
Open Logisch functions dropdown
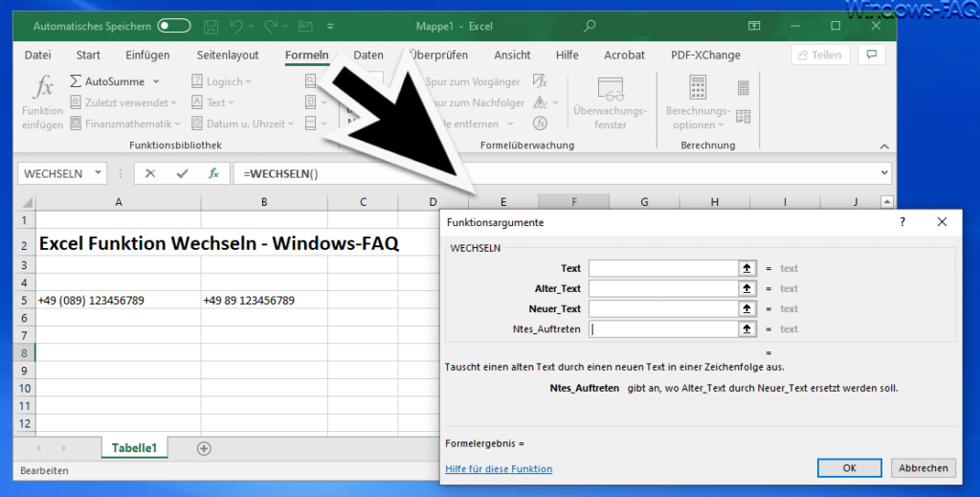pyautogui.click(x=221, y=81)
